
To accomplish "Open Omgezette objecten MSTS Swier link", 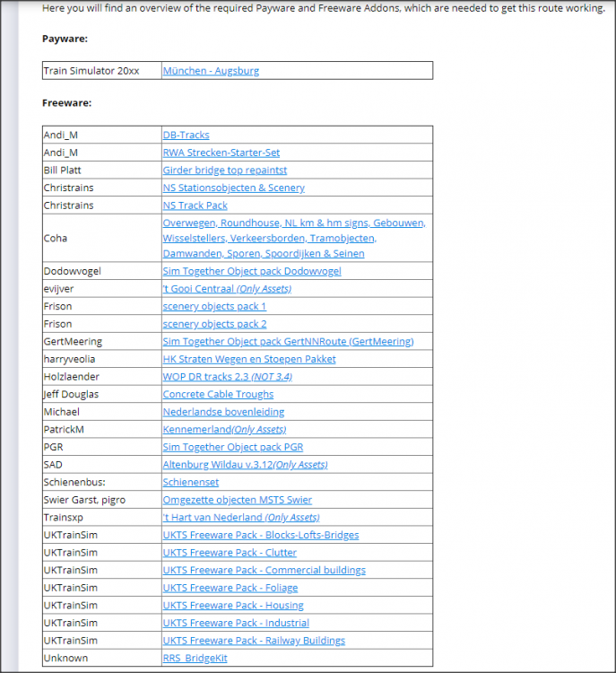I will pos(238,500).
